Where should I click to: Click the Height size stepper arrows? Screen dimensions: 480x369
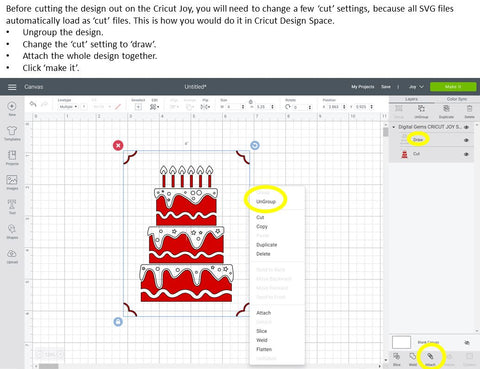tap(273, 107)
